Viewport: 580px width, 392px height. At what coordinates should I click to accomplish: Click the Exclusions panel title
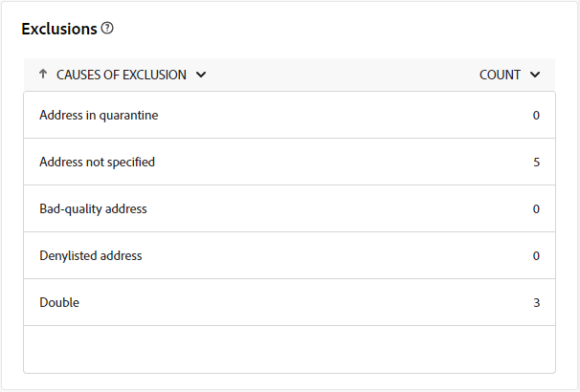pyautogui.click(x=59, y=29)
